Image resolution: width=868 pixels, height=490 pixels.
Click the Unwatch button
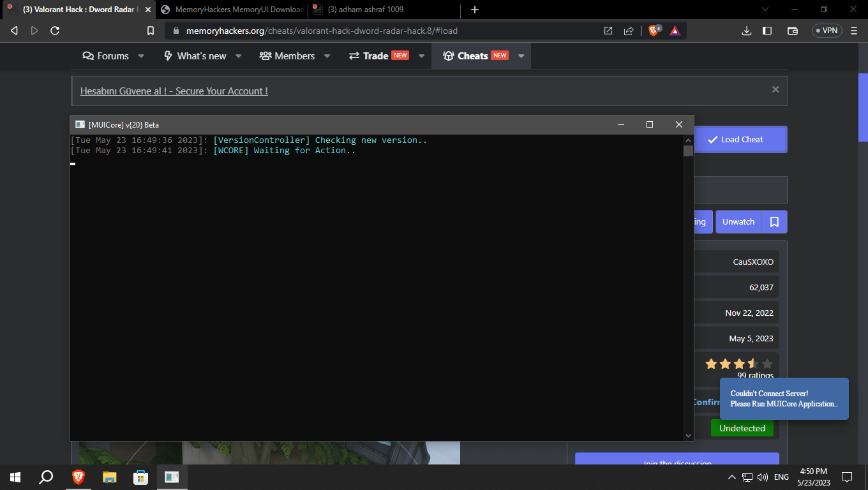pos(738,222)
